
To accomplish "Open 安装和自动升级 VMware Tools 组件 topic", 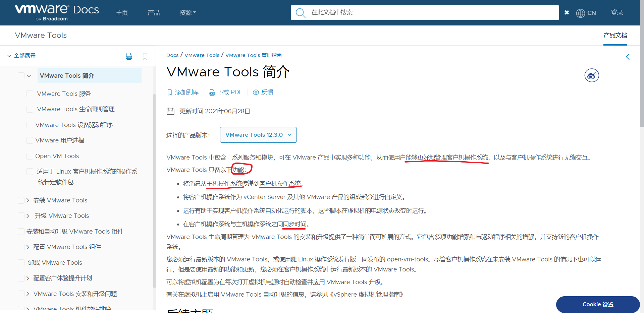I will (75, 232).
